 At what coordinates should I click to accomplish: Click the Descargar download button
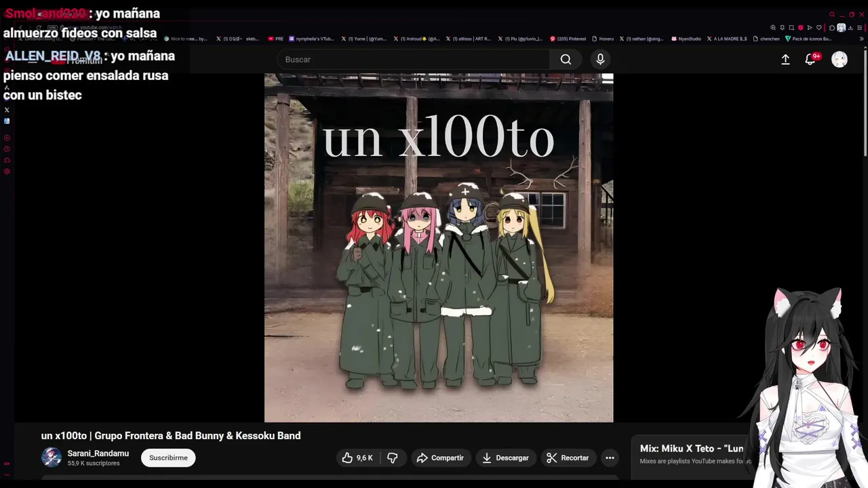pyautogui.click(x=505, y=458)
